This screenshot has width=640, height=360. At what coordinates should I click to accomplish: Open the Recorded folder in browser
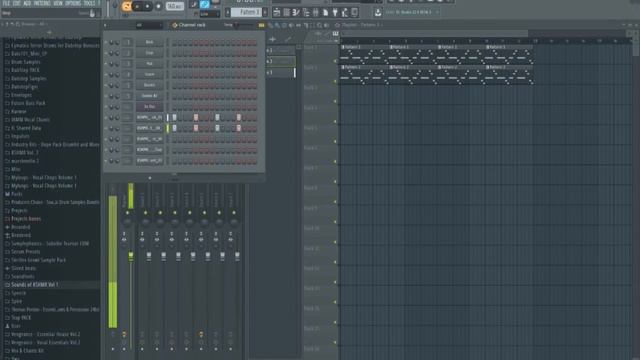[20, 227]
